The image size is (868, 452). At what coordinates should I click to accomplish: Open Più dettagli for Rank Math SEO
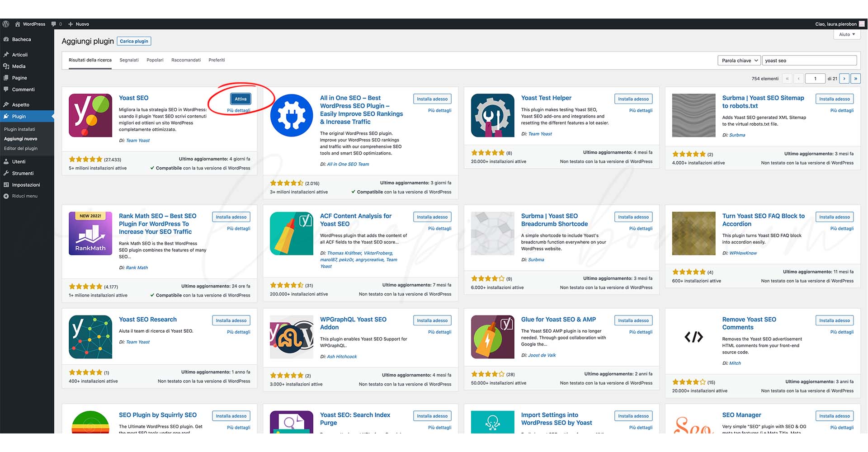point(239,229)
